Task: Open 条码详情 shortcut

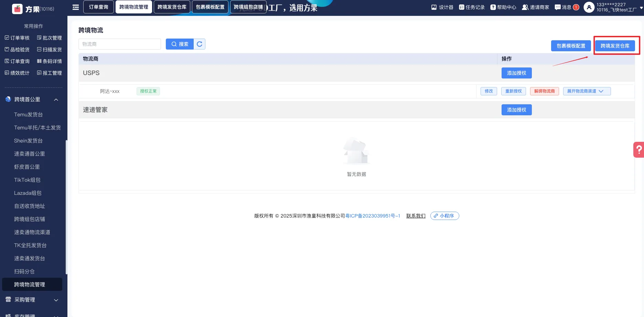Action: point(50,61)
